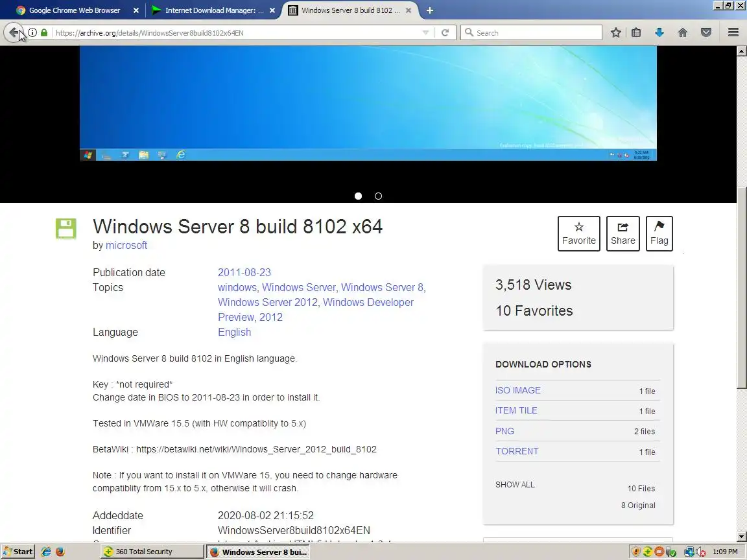Click the clock showing 1:09 PM
This screenshot has height=560, width=747.
click(725, 552)
